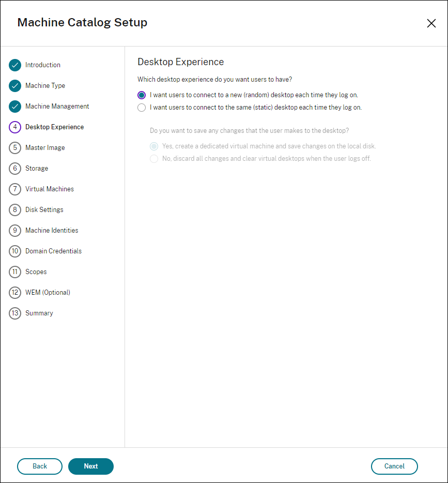The height and width of the screenshot is (483, 448).
Task: Click the step 5 circle icon
Action: [x=15, y=147]
